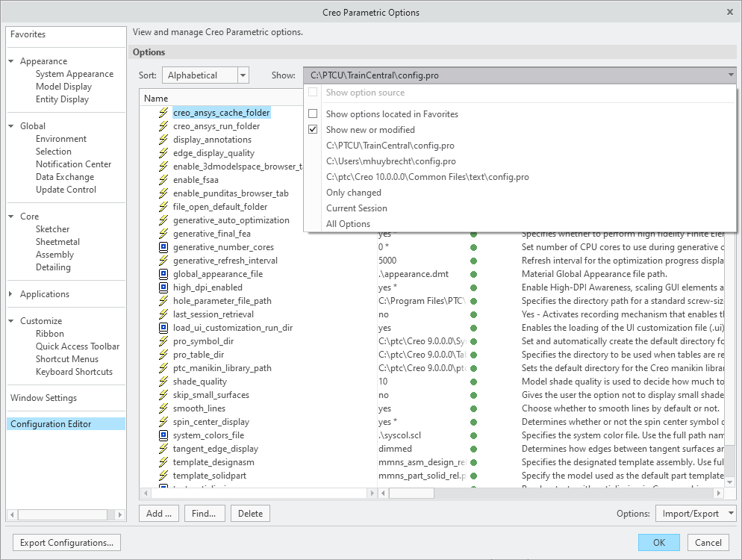This screenshot has height=560, width=742.
Task: Click the Delete button
Action: [x=250, y=514]
